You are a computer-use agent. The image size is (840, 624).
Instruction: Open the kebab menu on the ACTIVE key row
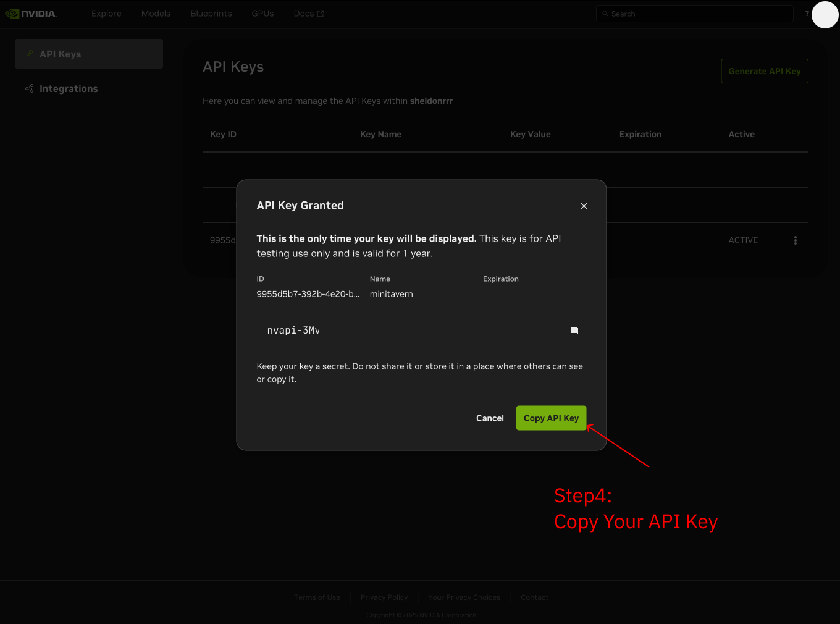pyautogui.click(x=795, y=240)
